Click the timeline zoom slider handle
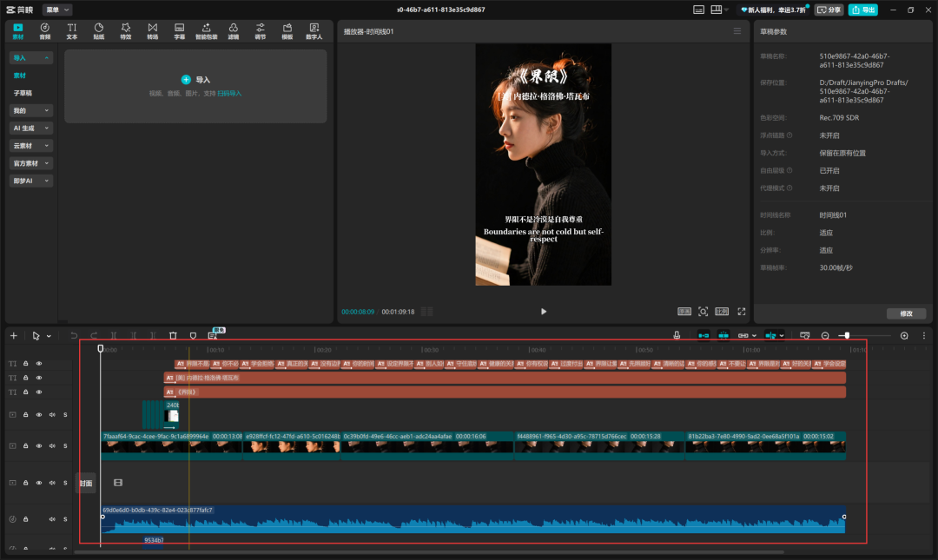This screenshot has height=560, width=938. tap(846, 335)
